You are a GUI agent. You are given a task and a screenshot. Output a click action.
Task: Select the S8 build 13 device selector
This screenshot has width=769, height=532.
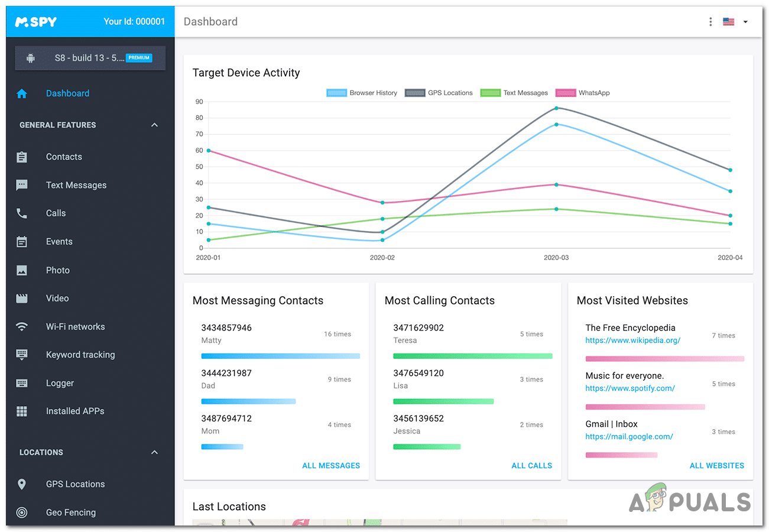pyautogui.click(x=90, y=58)
